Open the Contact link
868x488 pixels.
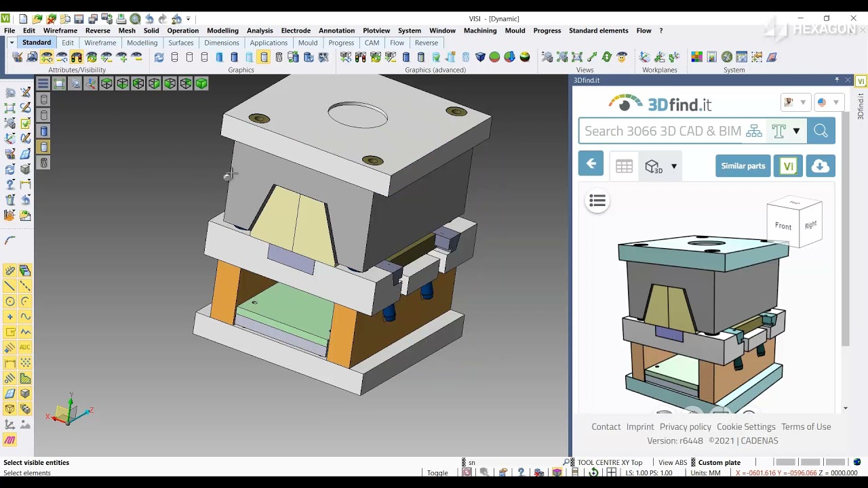coord(606,426)
